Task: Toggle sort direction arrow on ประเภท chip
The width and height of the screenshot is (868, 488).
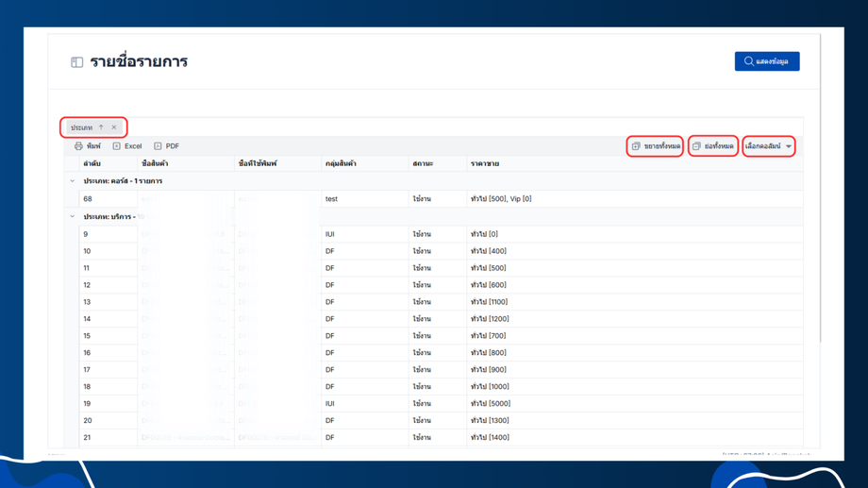Action: point(101,127)
